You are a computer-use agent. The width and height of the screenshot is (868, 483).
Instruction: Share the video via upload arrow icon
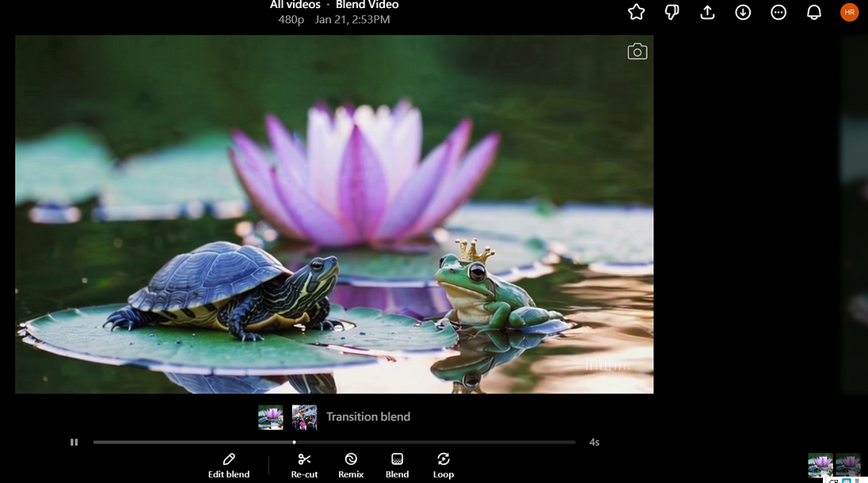click(x=707, y=12)
